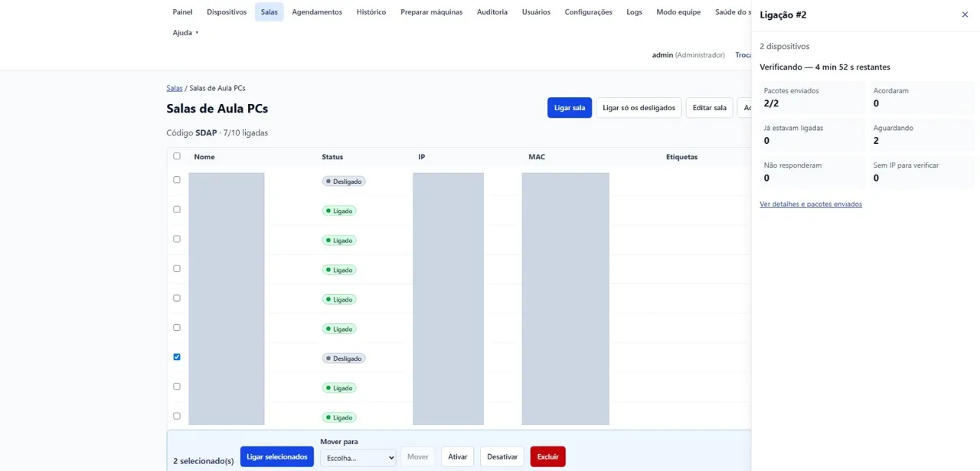This screenshot has height=471, width=980.
Task: Click Sem IP para verificar card
Action: pyautogui.click(x=922, y=172)
